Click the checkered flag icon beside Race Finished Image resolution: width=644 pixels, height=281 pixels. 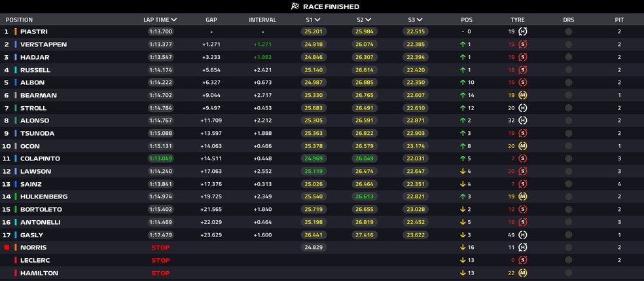[295, 6]
